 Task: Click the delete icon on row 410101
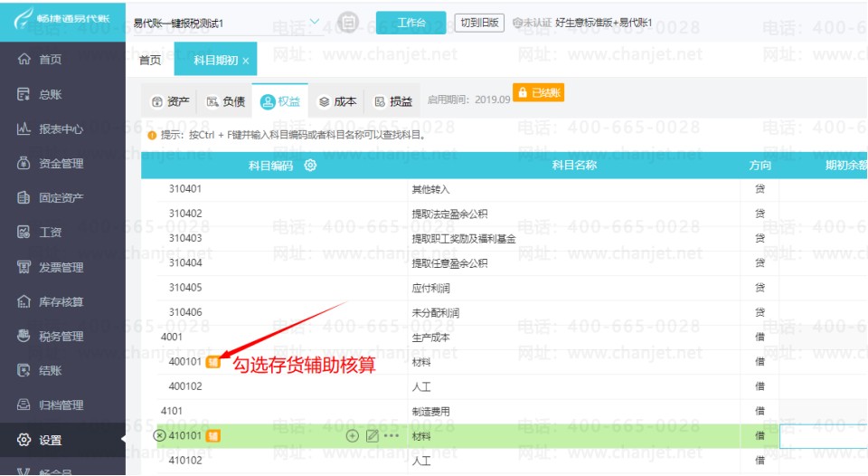160,435
